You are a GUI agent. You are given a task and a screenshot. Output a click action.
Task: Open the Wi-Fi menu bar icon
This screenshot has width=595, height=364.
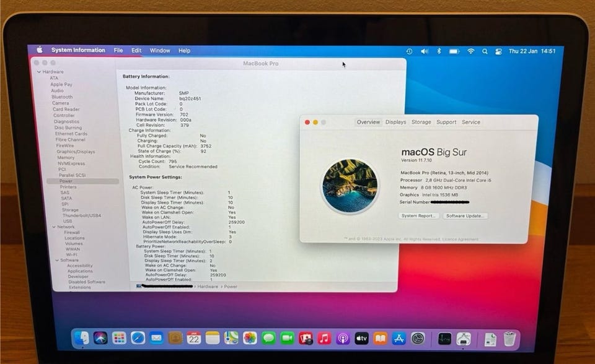point(470,51)
